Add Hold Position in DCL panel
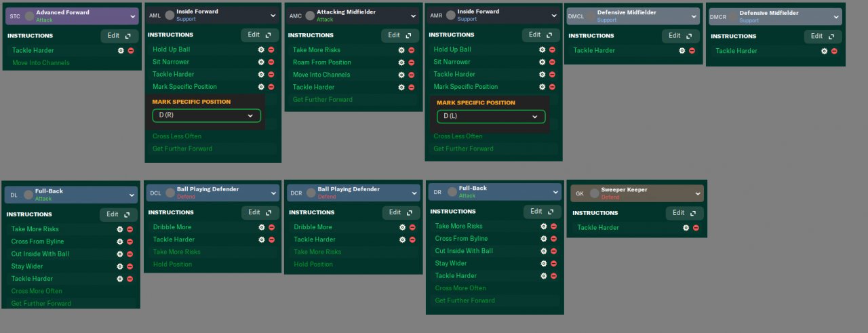This screenshot has height=333, width=868. click(x=172, y=265)
